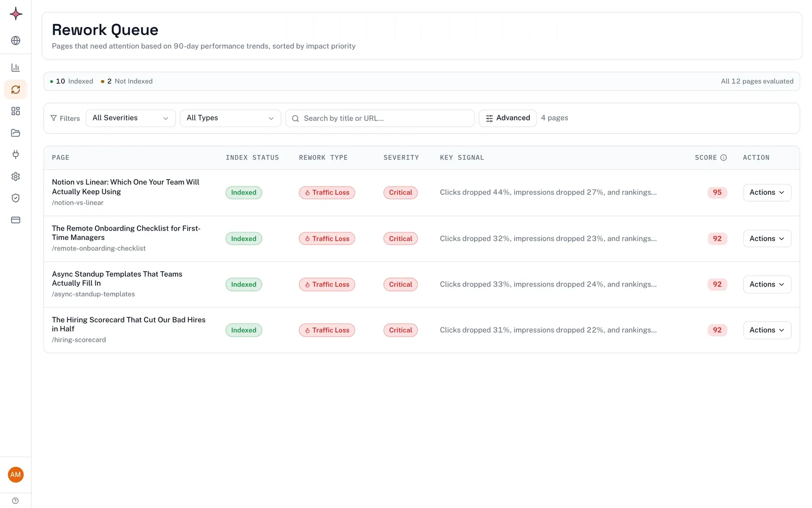The image size is (812, 508).
Task: Open the dashboard grid icon
Action: (16, 111)
